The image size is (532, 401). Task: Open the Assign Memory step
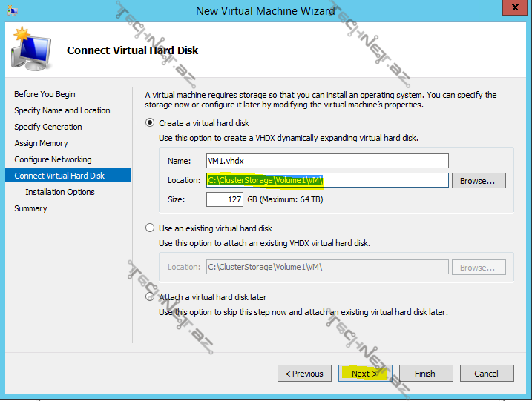point(41,143)
